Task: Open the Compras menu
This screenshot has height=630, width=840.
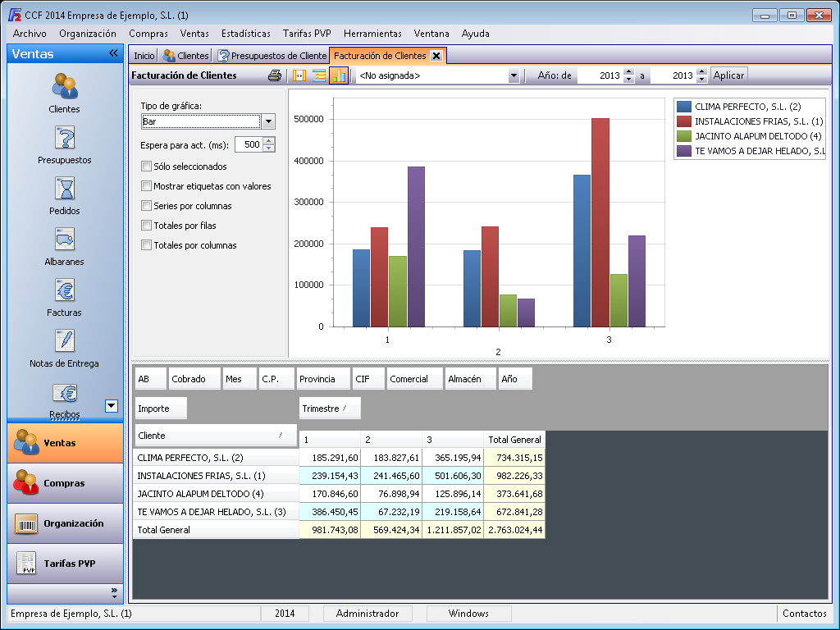Action: tap(148, 33)
